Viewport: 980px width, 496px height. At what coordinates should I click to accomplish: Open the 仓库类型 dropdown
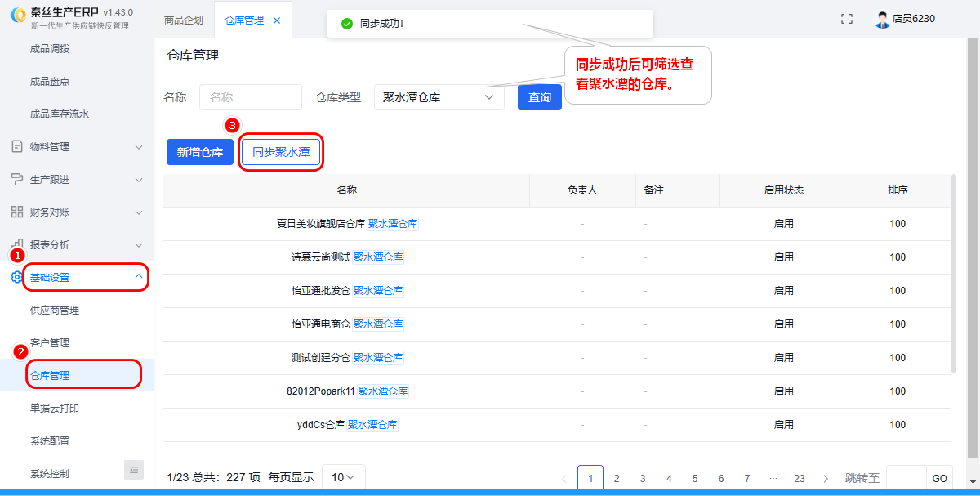pyautogui.click(x=439, y=97)
